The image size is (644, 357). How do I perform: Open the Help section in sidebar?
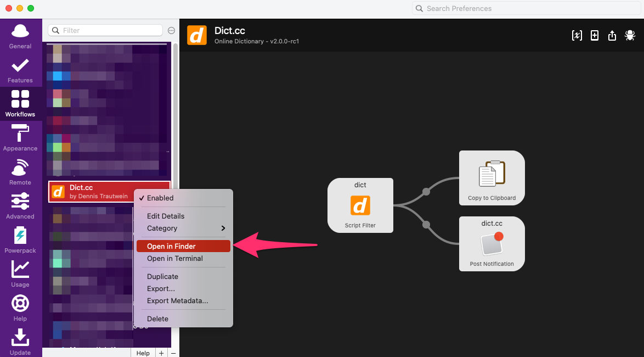[20, 308]
